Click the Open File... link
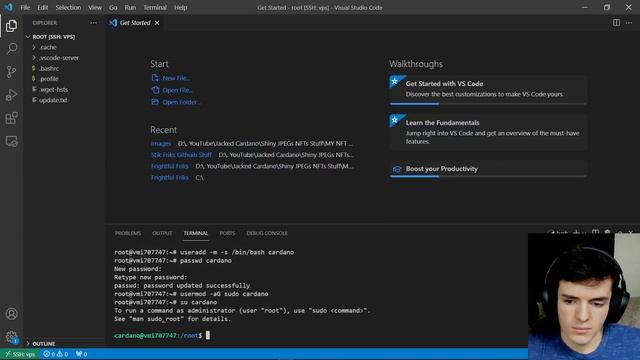The image size is (640, 360). pyautogui.click(x=178, y=90)
